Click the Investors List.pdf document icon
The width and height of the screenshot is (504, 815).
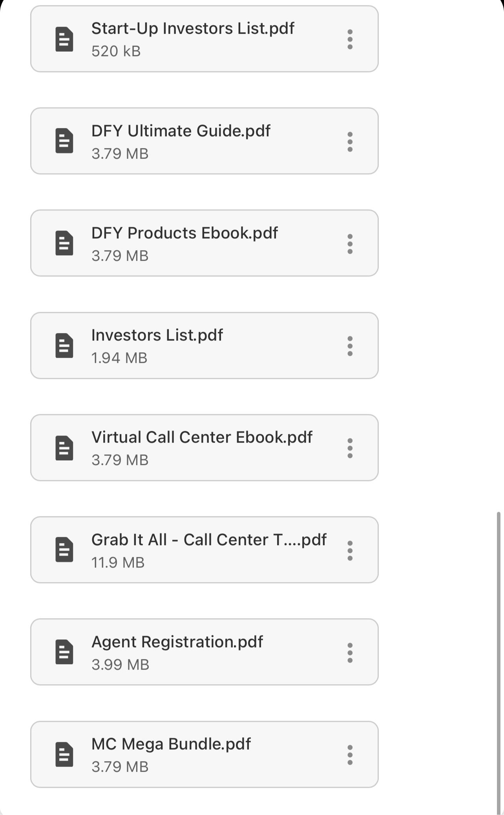point(64,346)
